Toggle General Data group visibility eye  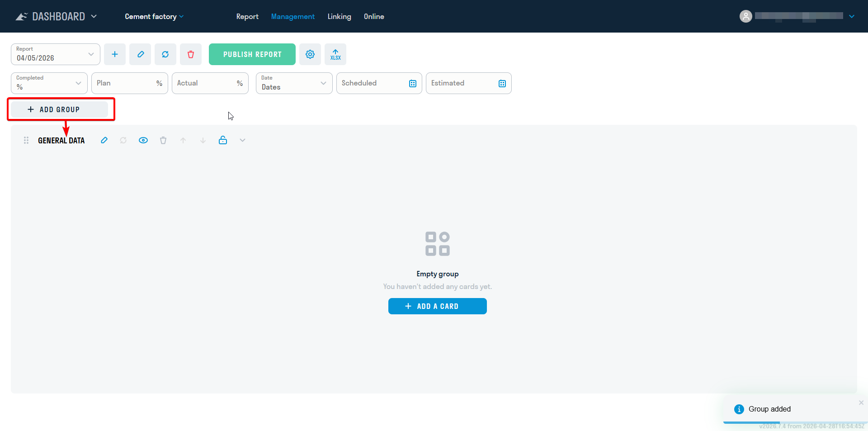[143, 140]
